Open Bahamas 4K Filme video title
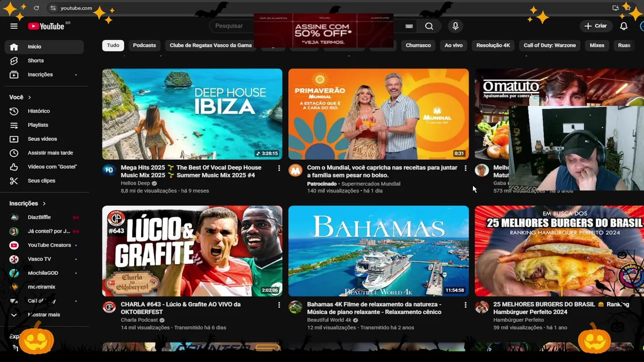The width and height of the screenshot is (644, 362). (374, 308)
